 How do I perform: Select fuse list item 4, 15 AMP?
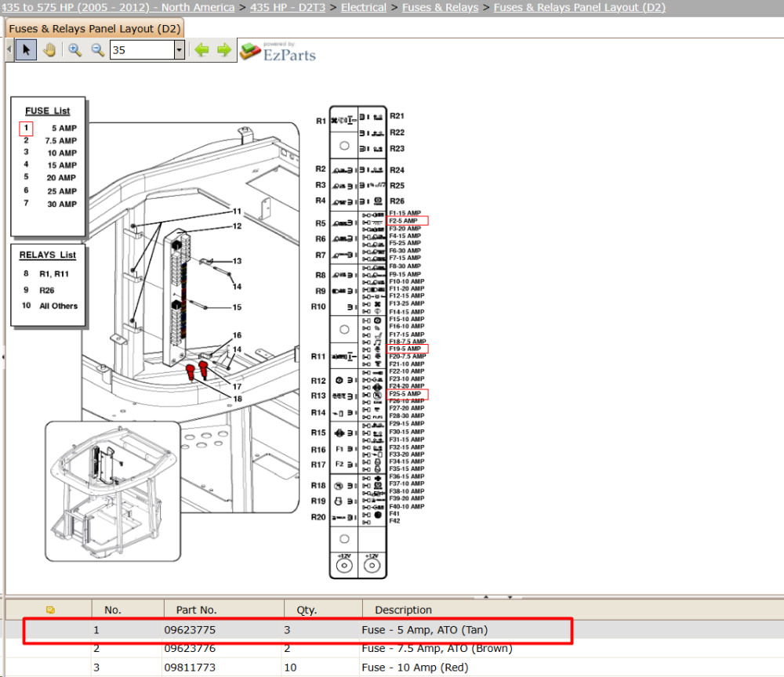[49, 165]
